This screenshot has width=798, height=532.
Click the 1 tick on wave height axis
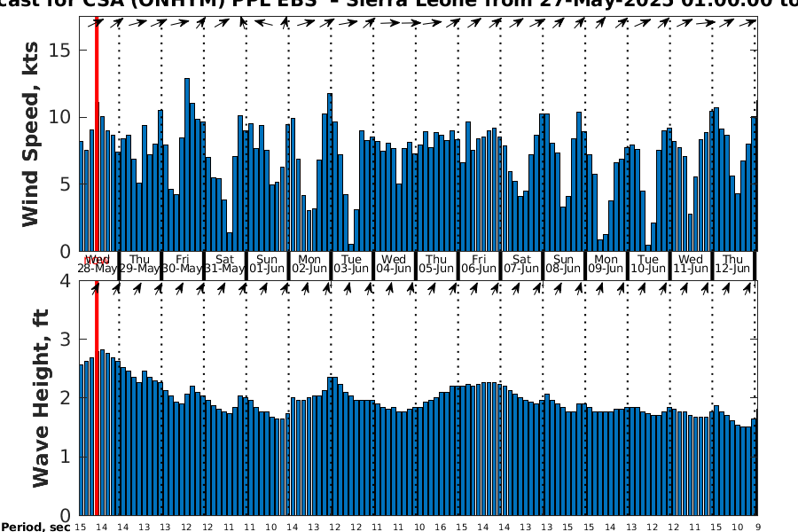click(66, 457)
